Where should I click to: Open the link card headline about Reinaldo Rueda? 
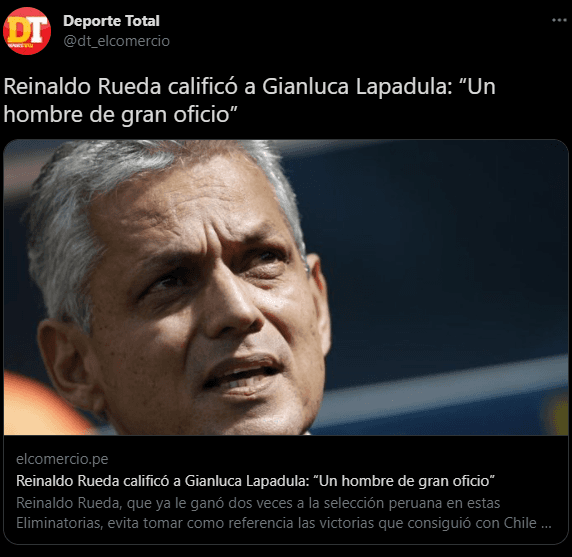(255, 481)
